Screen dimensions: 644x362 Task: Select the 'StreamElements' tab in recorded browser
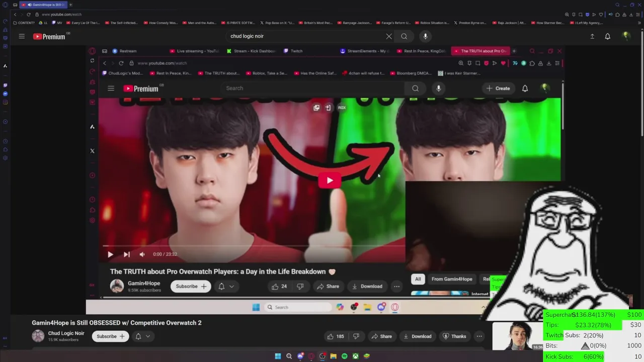click(365, 51)
